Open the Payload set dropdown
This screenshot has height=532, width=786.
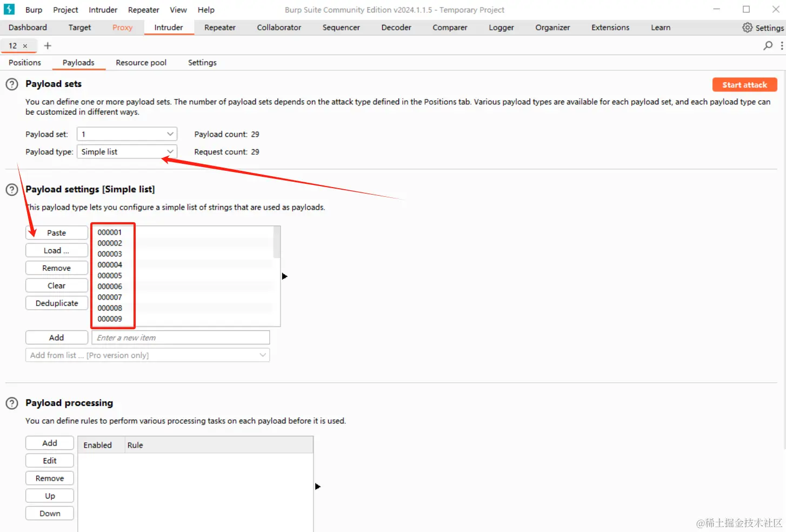pyautogui.click(x=127, y=134)
